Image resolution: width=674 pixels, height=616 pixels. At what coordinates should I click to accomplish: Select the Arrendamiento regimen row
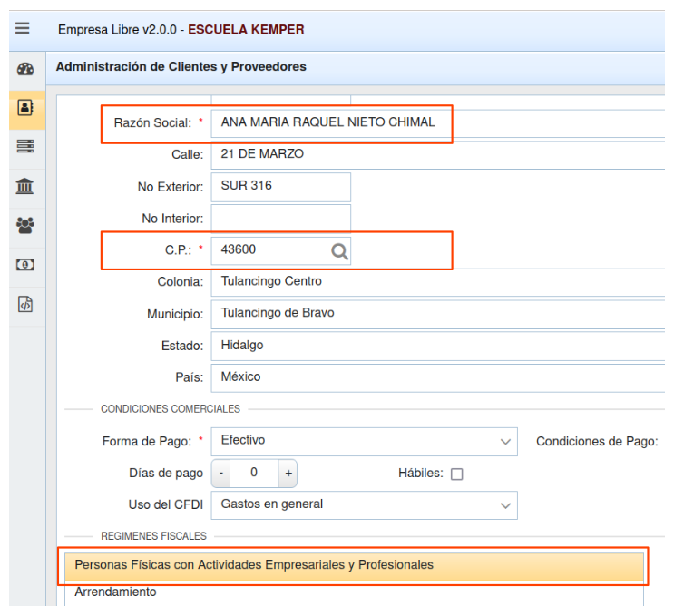354,592
